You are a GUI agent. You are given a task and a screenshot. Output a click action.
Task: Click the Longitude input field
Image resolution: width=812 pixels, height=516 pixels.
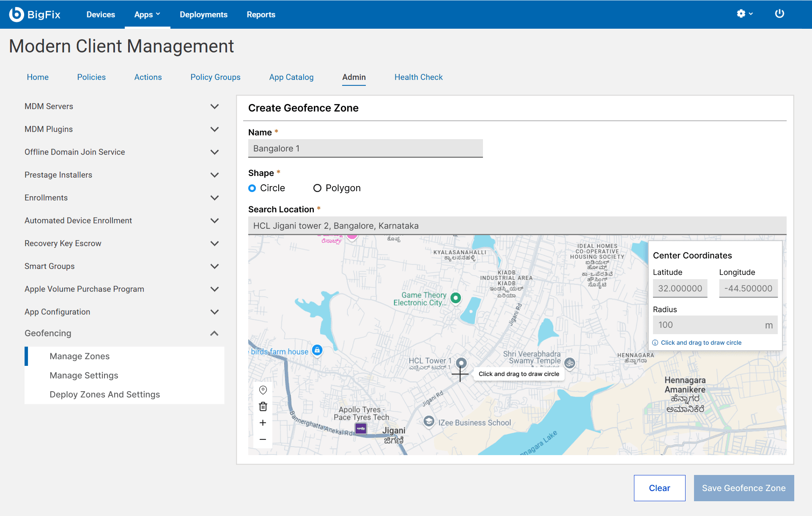click(748, 288)
